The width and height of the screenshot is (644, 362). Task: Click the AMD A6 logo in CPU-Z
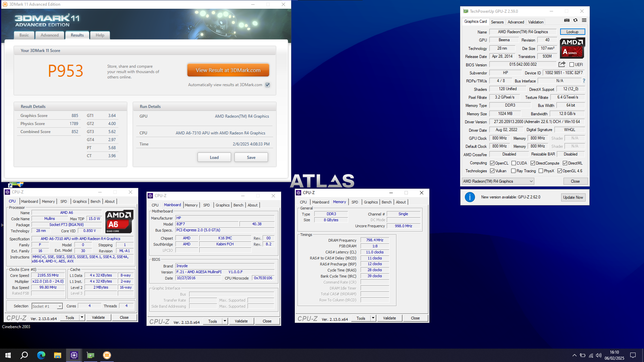[x=119, y=222]
